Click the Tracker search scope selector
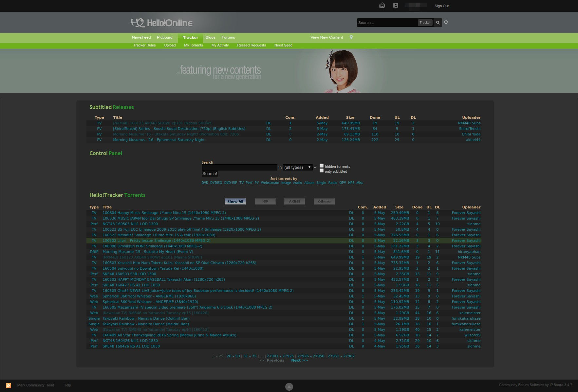Image resolution: width=578 pixels, height=392 pixels. point(425,23)
